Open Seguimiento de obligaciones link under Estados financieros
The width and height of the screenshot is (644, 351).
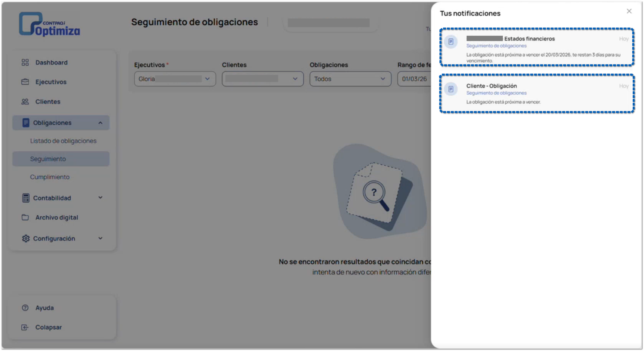496,46
